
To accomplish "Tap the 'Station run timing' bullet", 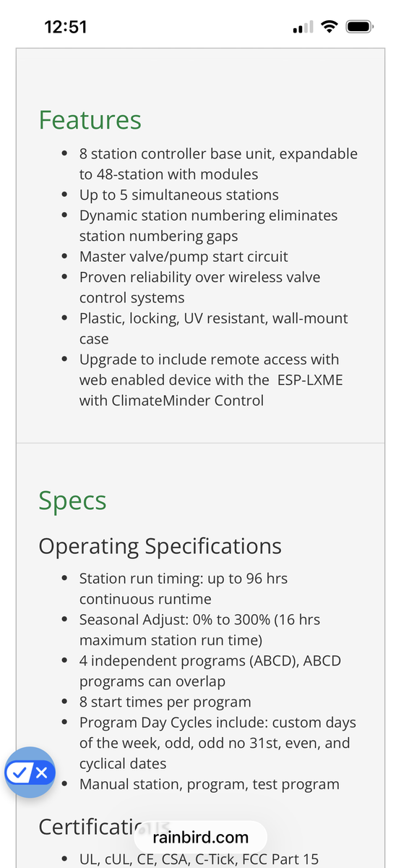I will tap(184, 589).
